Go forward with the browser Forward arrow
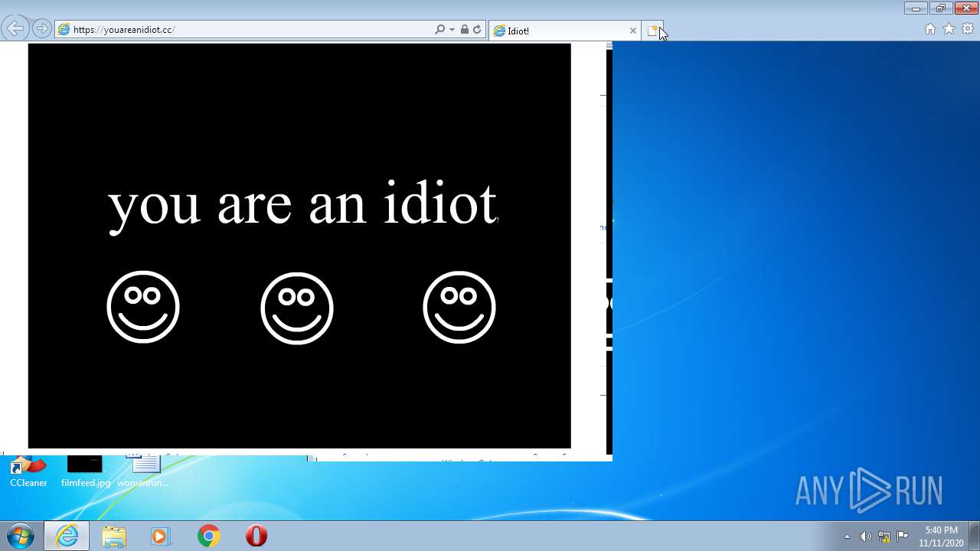This screenshot has height=551, width=980. point(41,29)
